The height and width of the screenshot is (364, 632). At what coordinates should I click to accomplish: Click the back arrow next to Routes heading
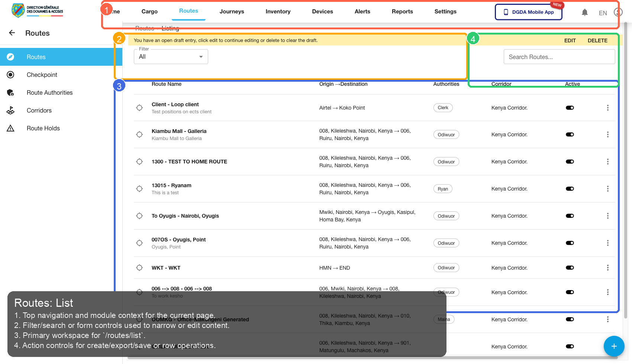12,33
